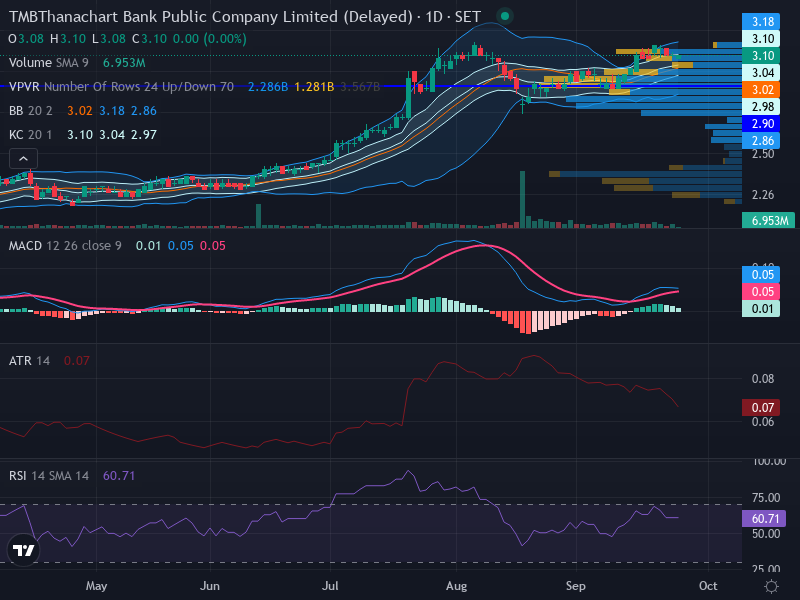Image resolution: width=800 pixels, height=600 pixels.
Task: Click the purple 60.71 RSI value label
Action: click(x=763, y=518)
